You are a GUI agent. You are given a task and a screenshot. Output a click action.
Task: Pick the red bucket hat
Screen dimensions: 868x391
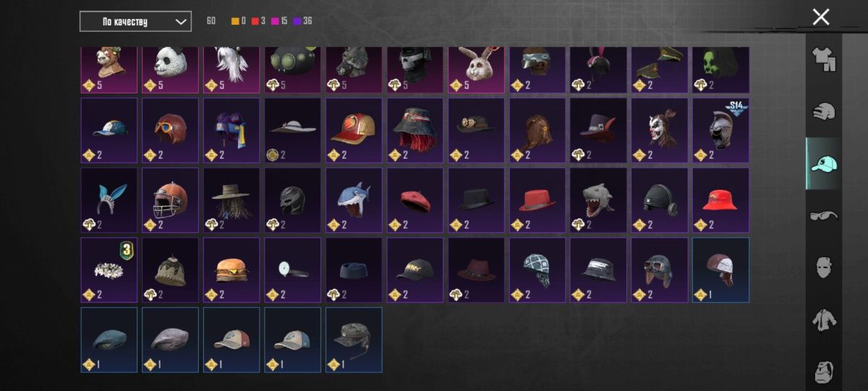click(x=720, y=200)
